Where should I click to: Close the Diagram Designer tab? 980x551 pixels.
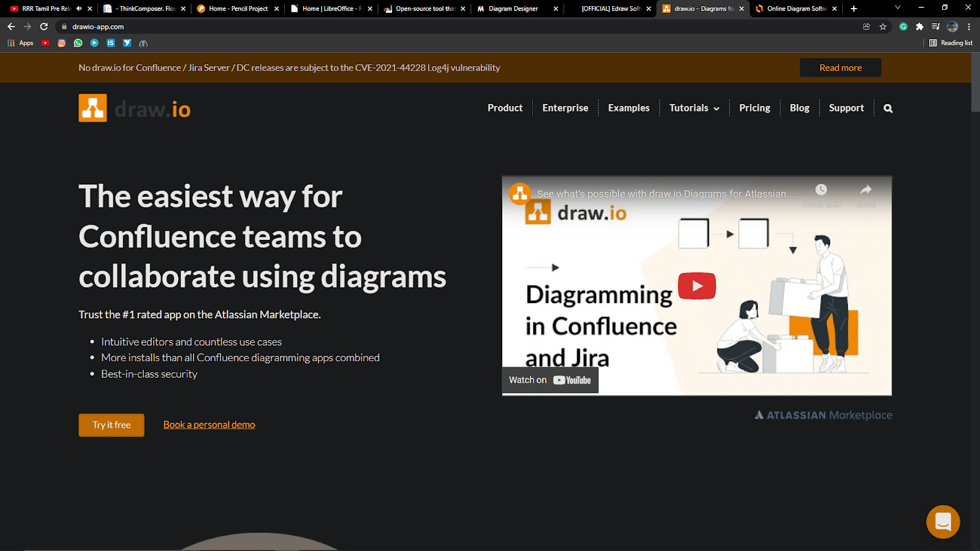point(556,9)
